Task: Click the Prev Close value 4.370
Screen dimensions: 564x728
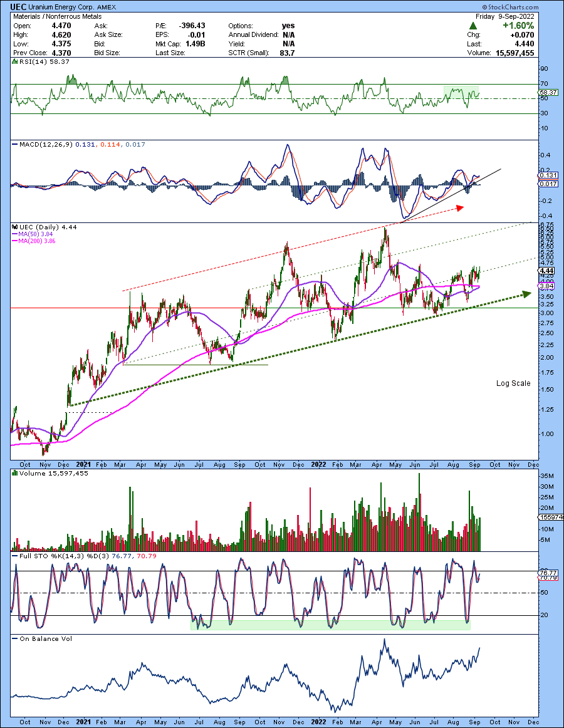Action: click(61, 53)
